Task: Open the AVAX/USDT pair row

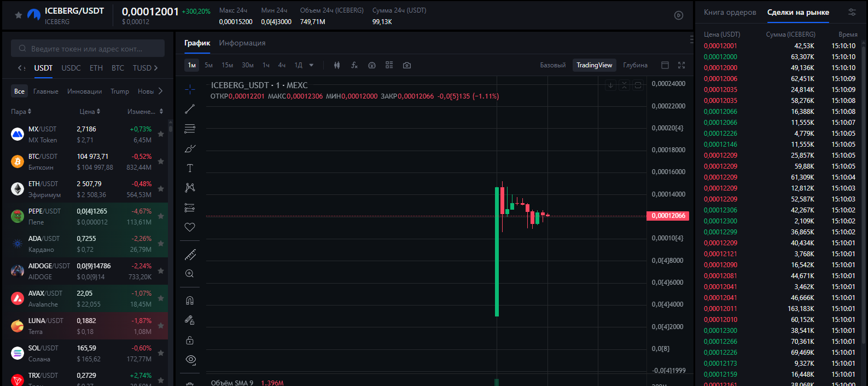Action: pyautogui.click(x=85, y=298)
